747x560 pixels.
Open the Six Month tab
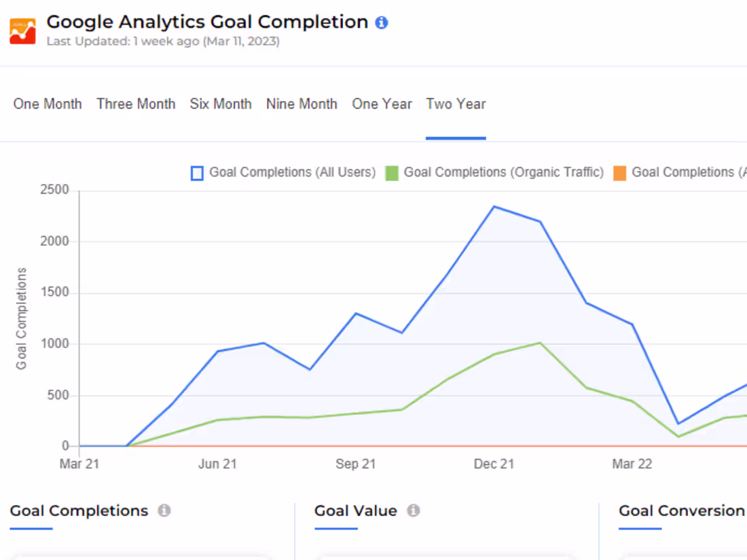(221, 104)
